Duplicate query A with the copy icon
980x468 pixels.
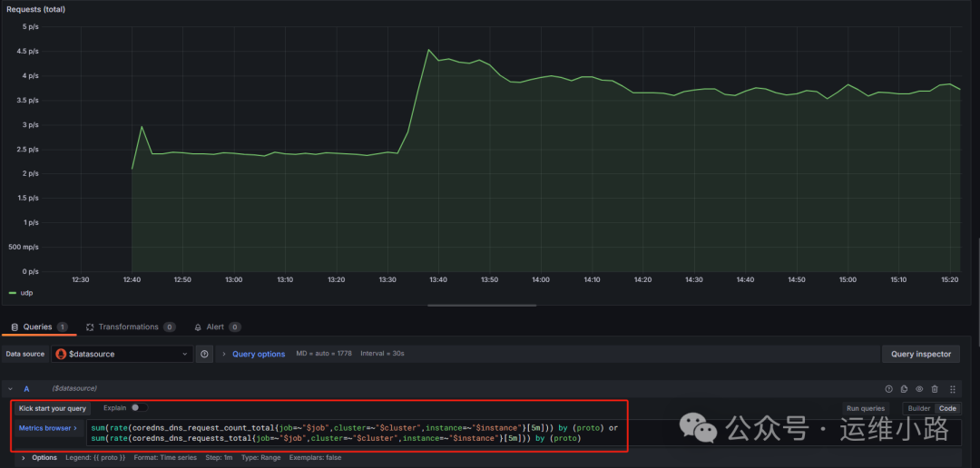pyautogui.click(x=905, y=389)
